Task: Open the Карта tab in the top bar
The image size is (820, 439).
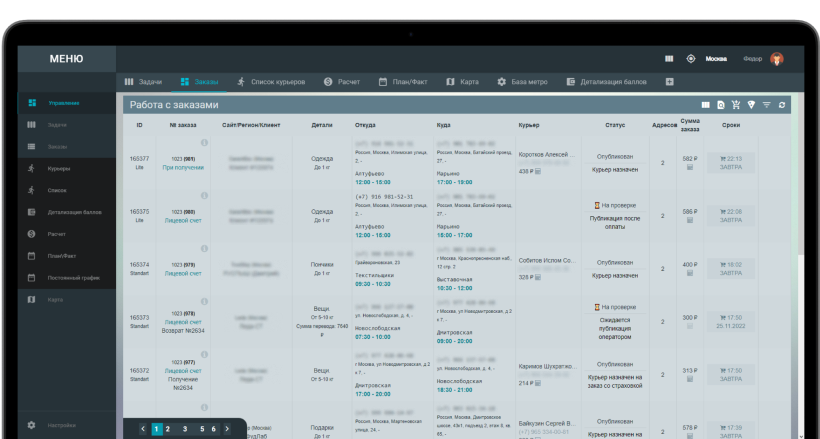Action: pos(462,82)
